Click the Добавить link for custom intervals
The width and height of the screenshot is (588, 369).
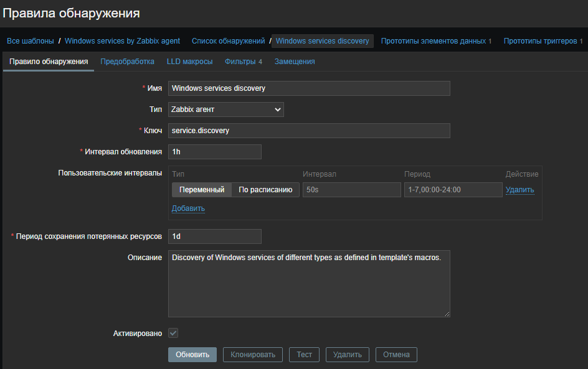point(188,208)
